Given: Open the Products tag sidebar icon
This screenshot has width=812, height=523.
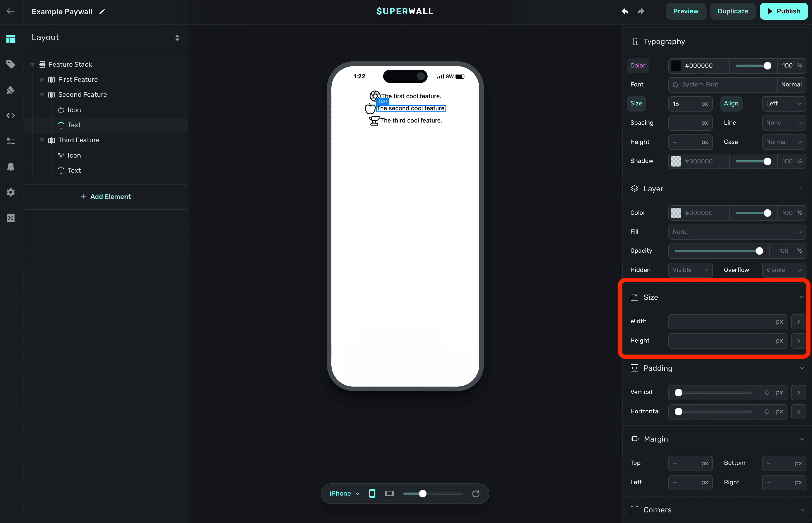Looking at the screenshot, I should [x=11, y=64].
